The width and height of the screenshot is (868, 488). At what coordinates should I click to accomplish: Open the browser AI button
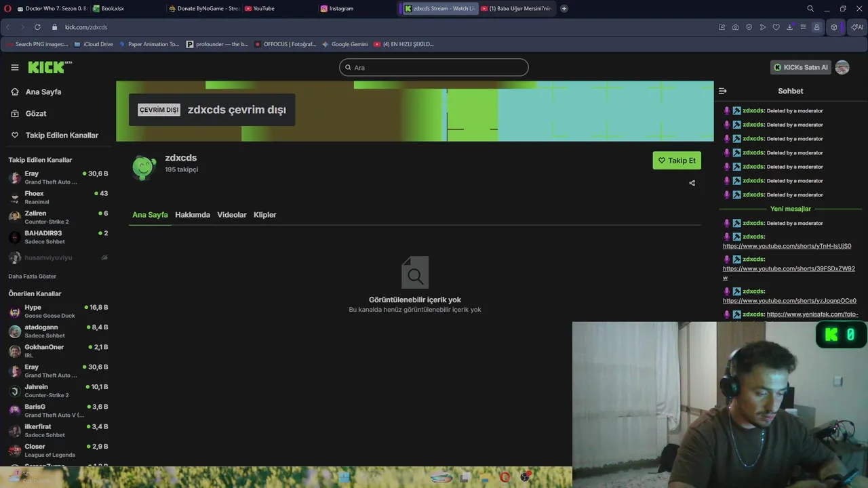857,27
